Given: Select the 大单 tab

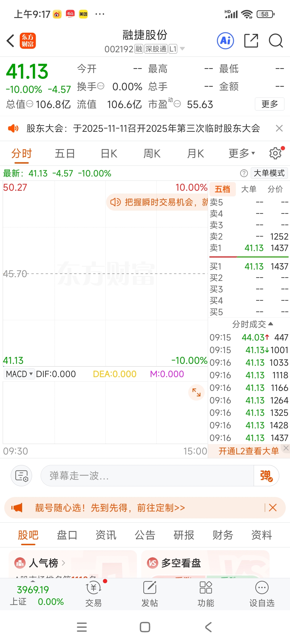Looking at the screenshot, I should (x=249, y=189).
